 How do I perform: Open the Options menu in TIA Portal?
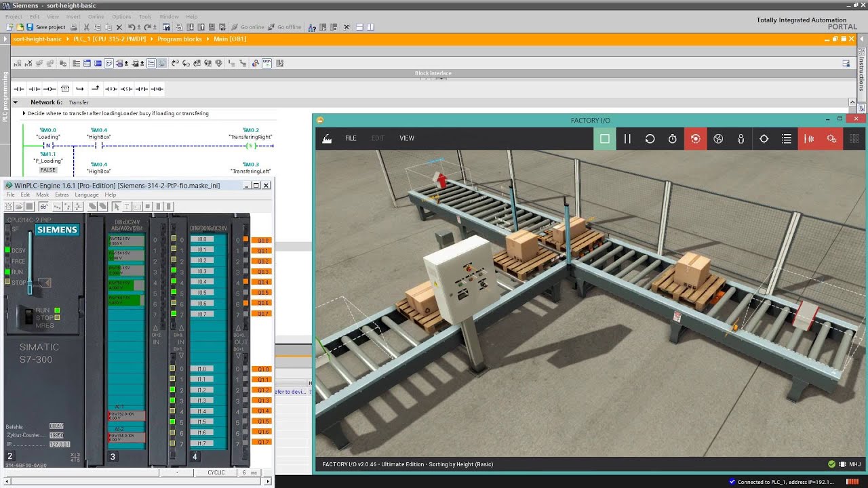click(121, 16)
